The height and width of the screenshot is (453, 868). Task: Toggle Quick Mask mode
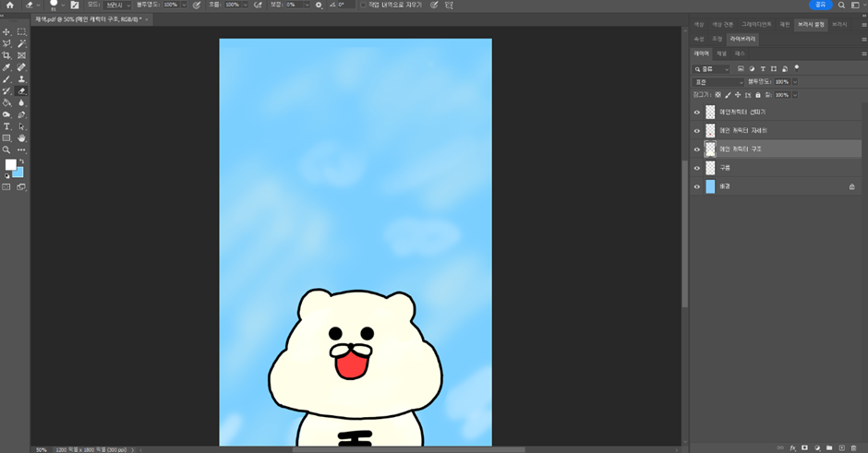6,187
